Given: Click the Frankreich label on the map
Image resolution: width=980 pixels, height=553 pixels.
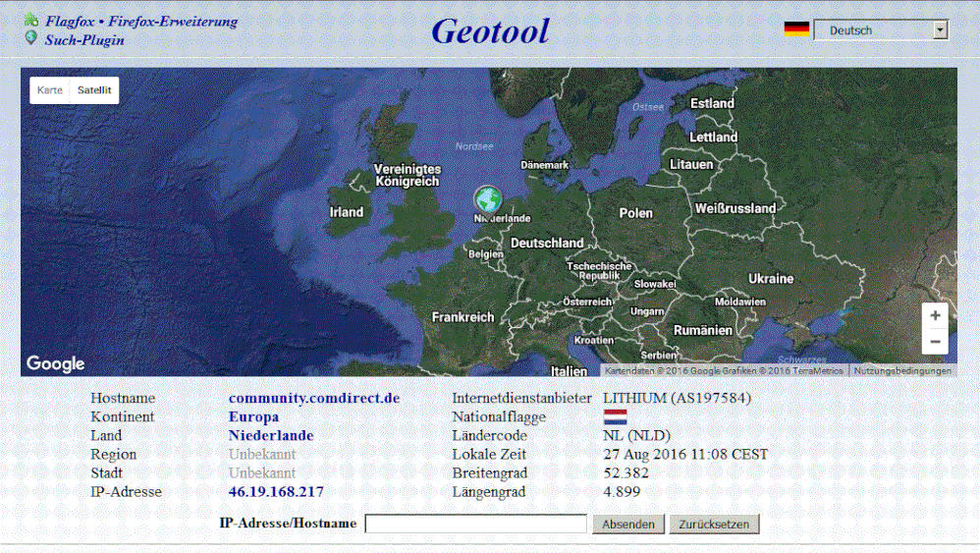Looking at the screenshot, I should [463, 317].
